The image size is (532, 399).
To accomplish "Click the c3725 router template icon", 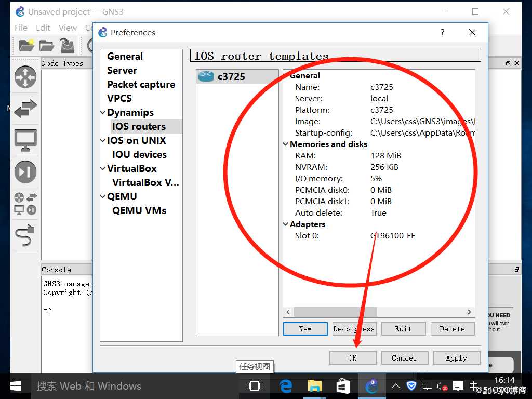I will pyautogui.click(x=206, y=76).
